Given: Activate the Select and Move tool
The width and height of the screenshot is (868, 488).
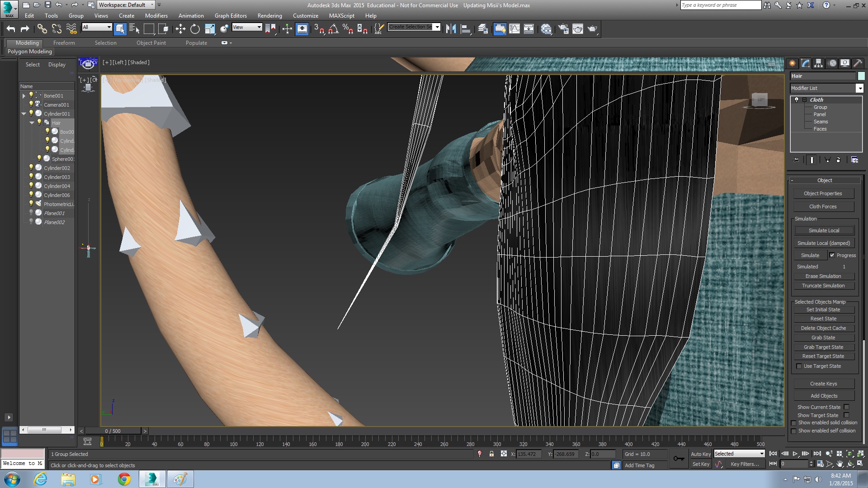Looking at the screenshot, I should pos(180,29).
